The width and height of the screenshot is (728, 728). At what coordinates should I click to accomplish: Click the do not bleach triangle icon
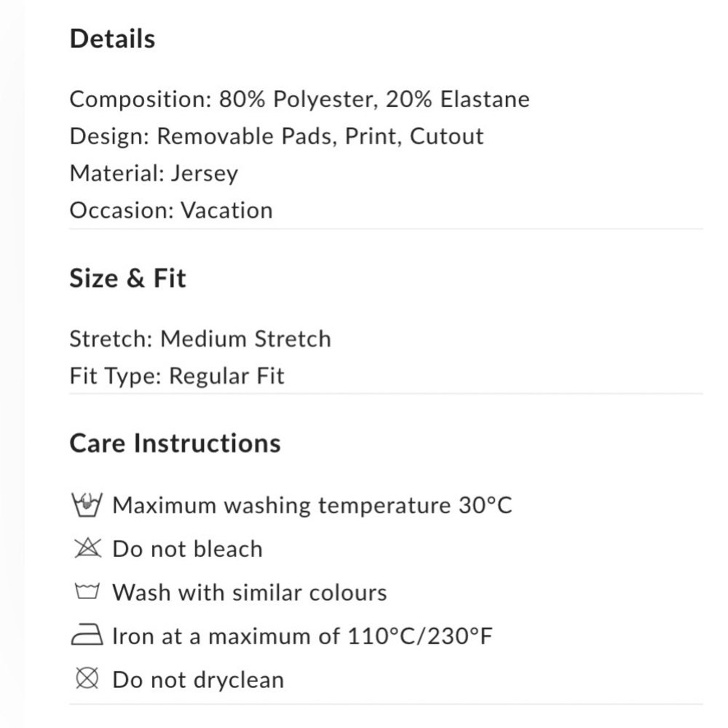coord(87,548)
